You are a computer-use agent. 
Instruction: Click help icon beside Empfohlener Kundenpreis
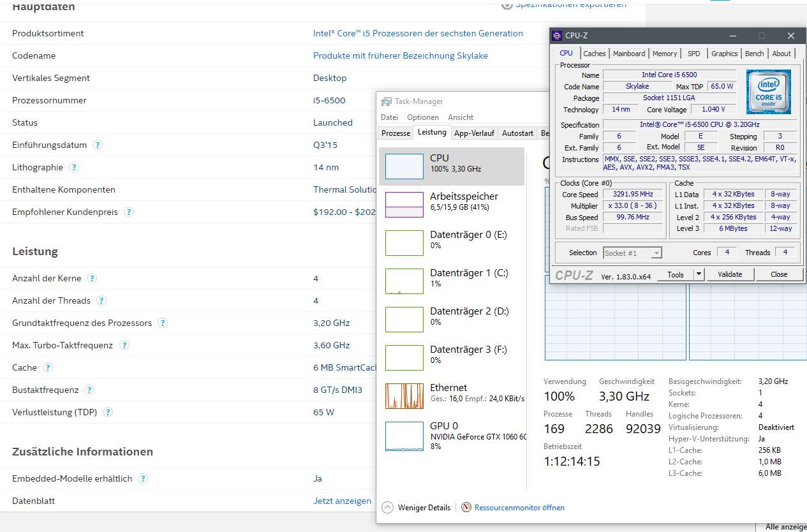click(x=129, y=212)
